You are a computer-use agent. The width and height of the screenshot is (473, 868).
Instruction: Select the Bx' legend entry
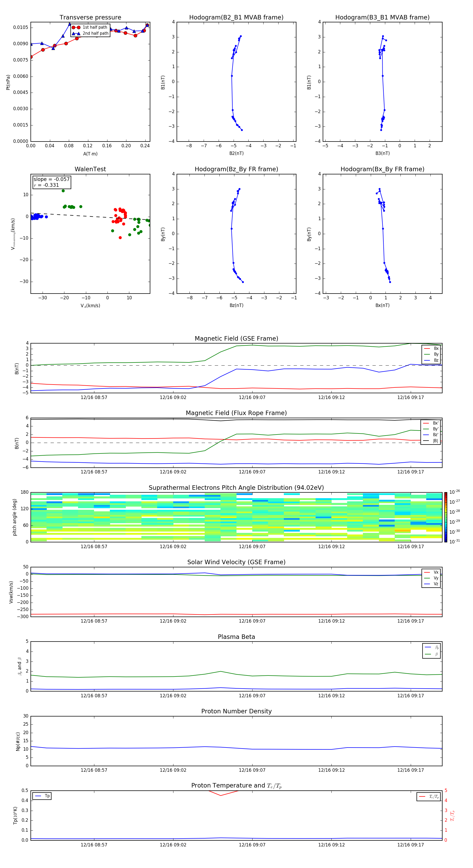(431, 423)
